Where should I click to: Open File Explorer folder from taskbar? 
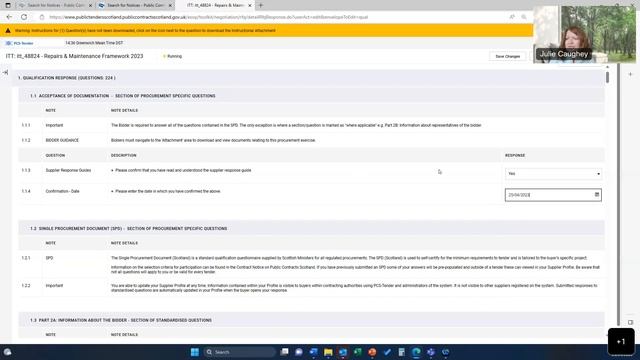tap(328, 352)
